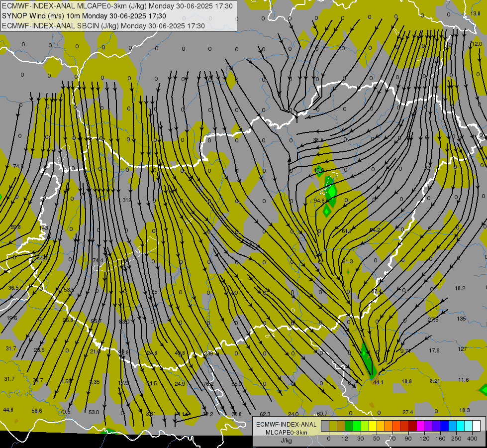
Task: Click the 76.2 value on the map
Action: click(x=208, y=384)
